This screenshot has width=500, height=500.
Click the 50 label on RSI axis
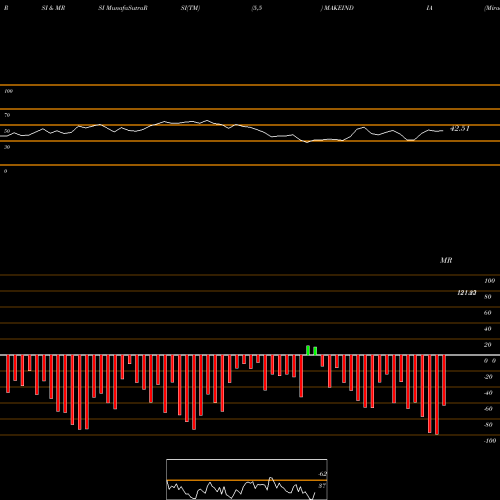(x=7, y=131)
